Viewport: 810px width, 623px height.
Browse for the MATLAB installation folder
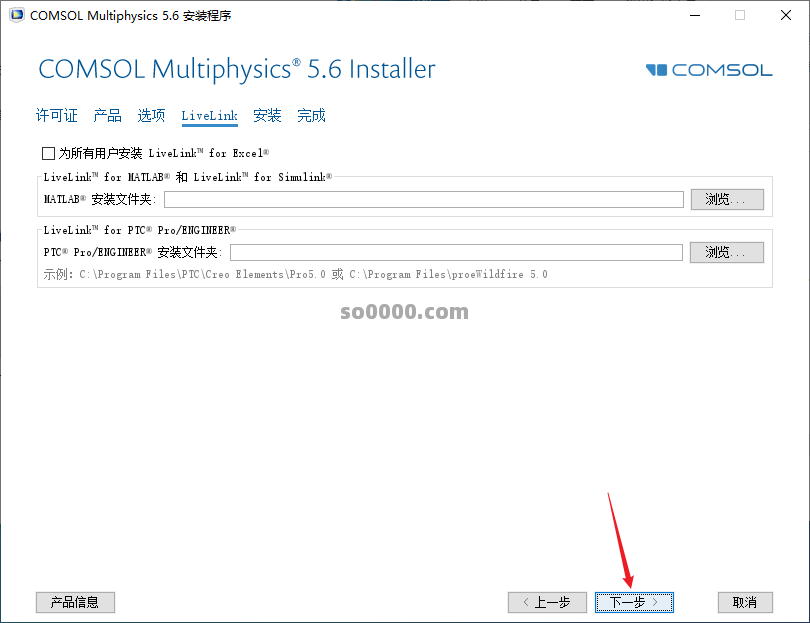point(726,199)
